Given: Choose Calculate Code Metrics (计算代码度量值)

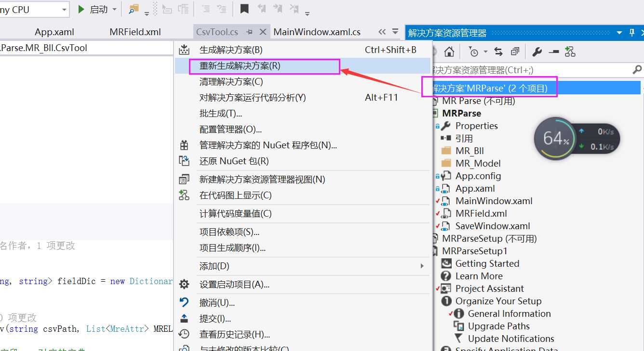Looking at the screenshot, I should tap(303, 214).
